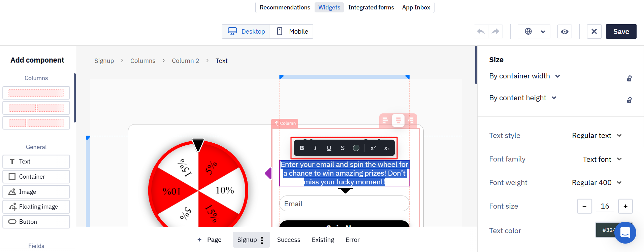Go to Column 2 breadcrumb

click(186, 61)
